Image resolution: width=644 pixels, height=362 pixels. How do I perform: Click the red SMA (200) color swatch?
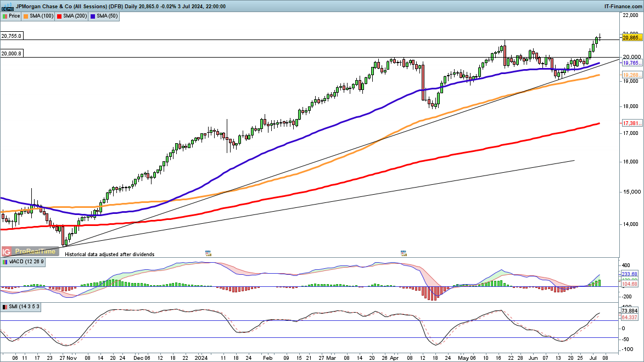(59, 16)
